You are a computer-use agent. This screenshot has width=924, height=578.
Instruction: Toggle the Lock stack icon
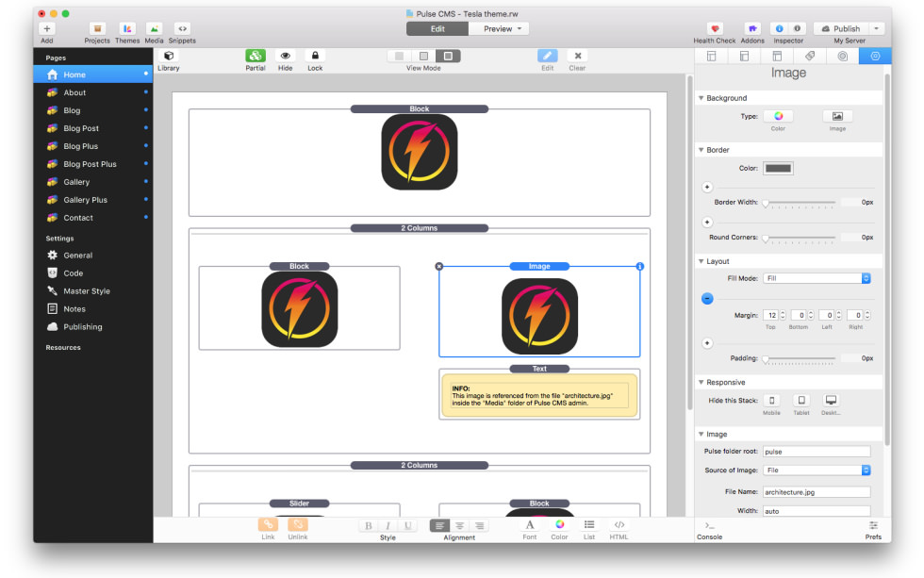[315, 56]
